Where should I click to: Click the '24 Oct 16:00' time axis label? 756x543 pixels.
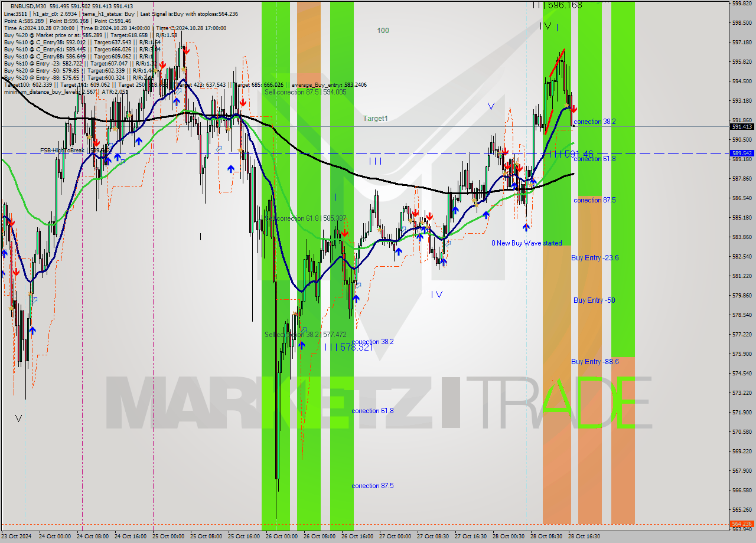[x=131, y=537]
